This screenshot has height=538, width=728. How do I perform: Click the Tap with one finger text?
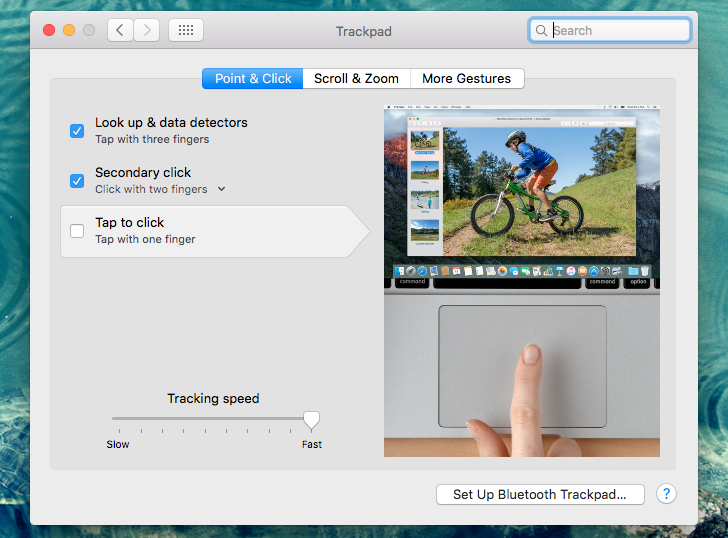point(145,239)
